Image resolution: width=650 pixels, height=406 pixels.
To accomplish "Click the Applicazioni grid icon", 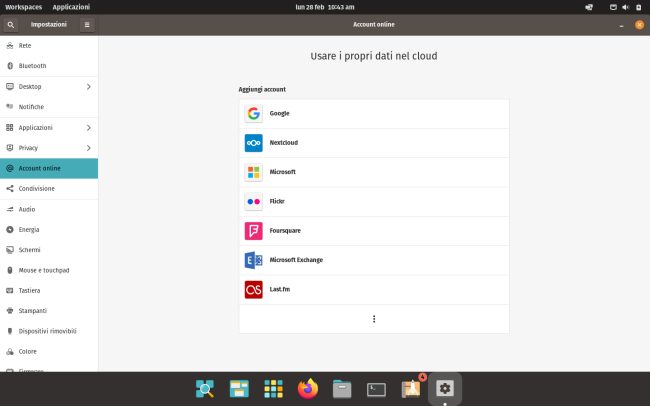I will 10,127.
